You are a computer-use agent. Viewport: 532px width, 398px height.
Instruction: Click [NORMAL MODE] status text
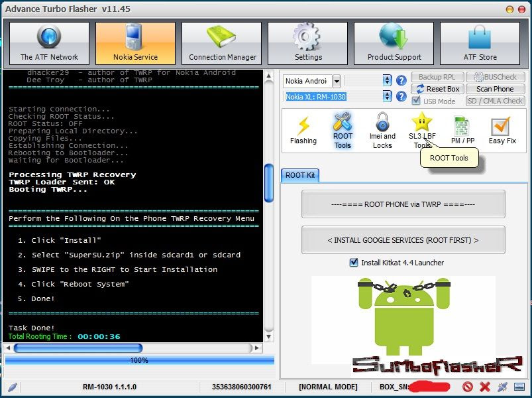[x=328, y=387]
